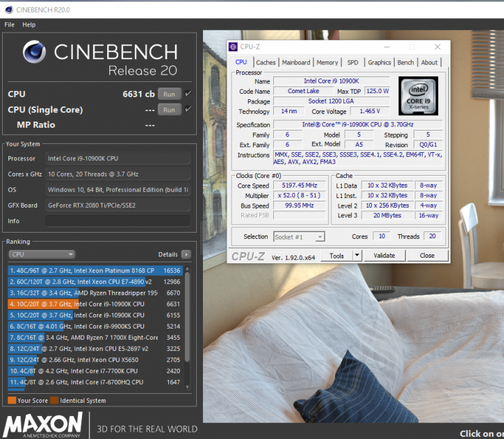Close the CPU-Z window with X
The width and height of the screenshot is (504, 439).
(437, 47)
